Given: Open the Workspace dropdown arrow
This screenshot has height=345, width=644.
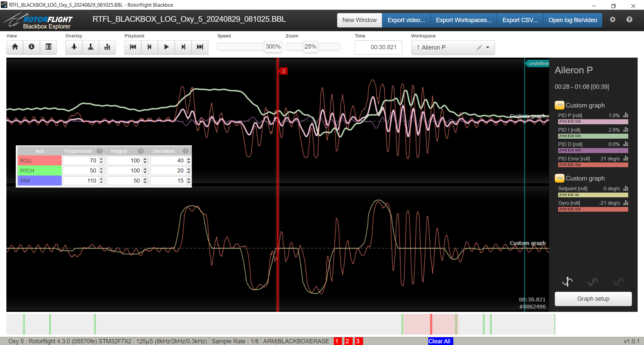Looking at the screenshot, I should point(488,48).
